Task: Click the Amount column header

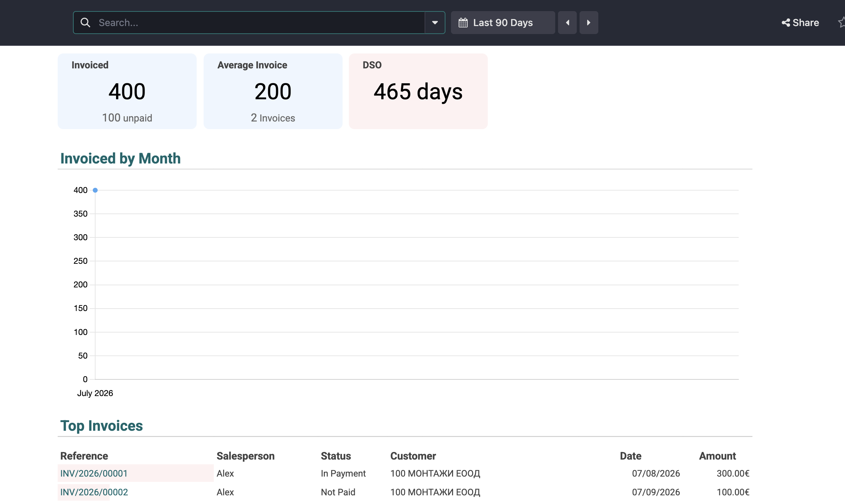Action: [717, 456]
